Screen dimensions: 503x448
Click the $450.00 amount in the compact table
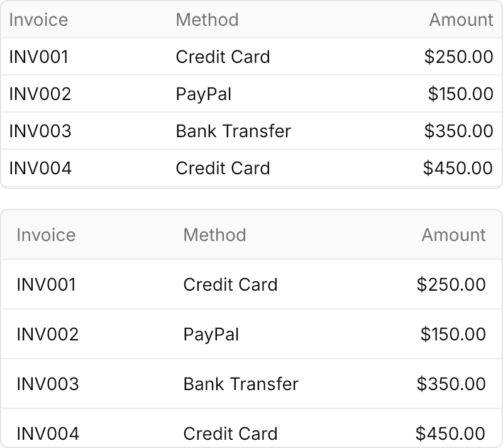tap(458, 168)
